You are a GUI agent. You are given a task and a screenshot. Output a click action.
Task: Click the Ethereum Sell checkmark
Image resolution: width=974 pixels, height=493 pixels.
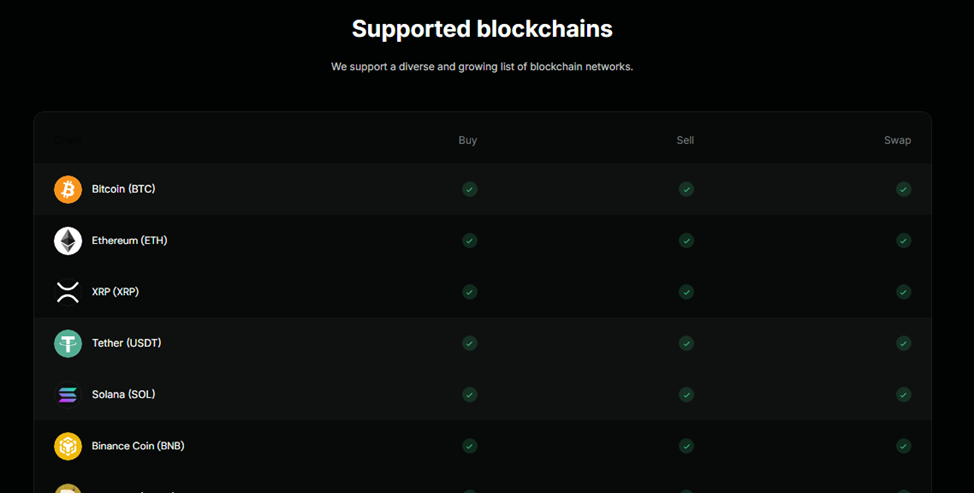[x=686, y=241]
